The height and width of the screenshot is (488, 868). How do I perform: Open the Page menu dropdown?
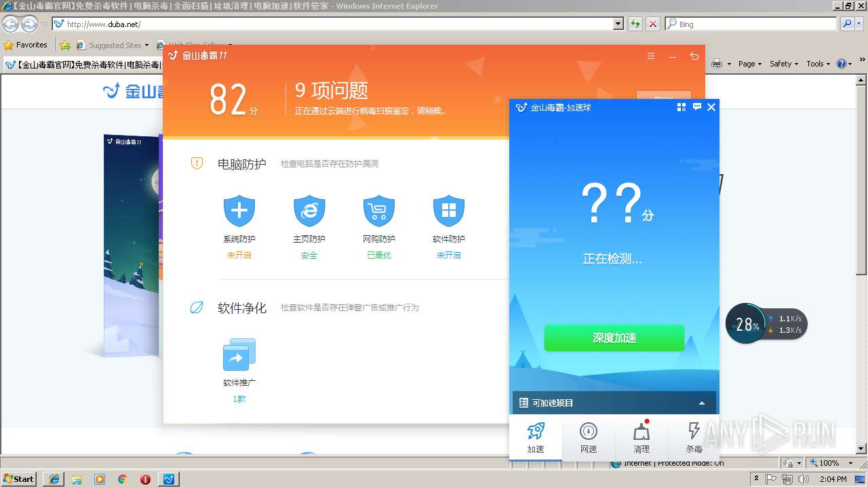click(x=750, y=64)
